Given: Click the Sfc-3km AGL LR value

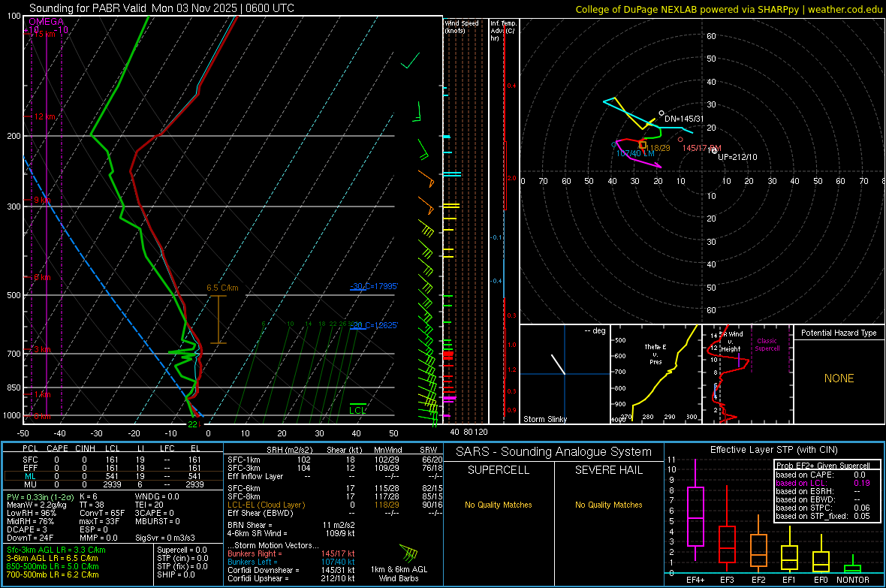Looking at the screenshot, I should tap(56, 550).
